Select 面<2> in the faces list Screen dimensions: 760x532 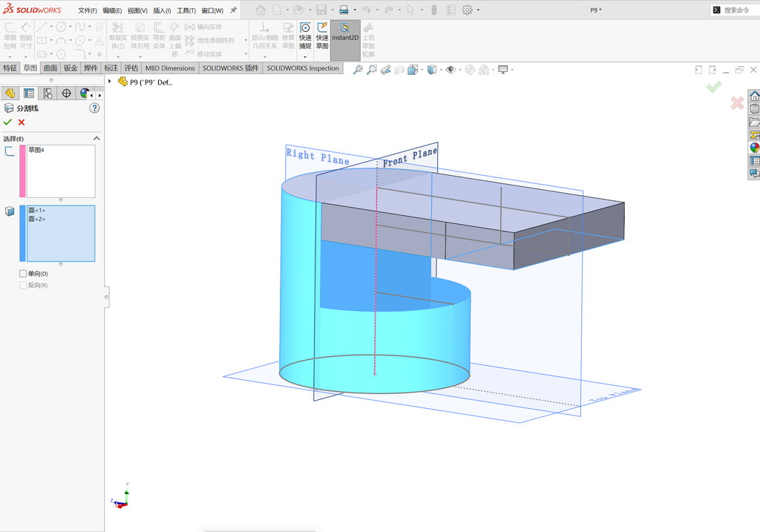pos(37,219)
